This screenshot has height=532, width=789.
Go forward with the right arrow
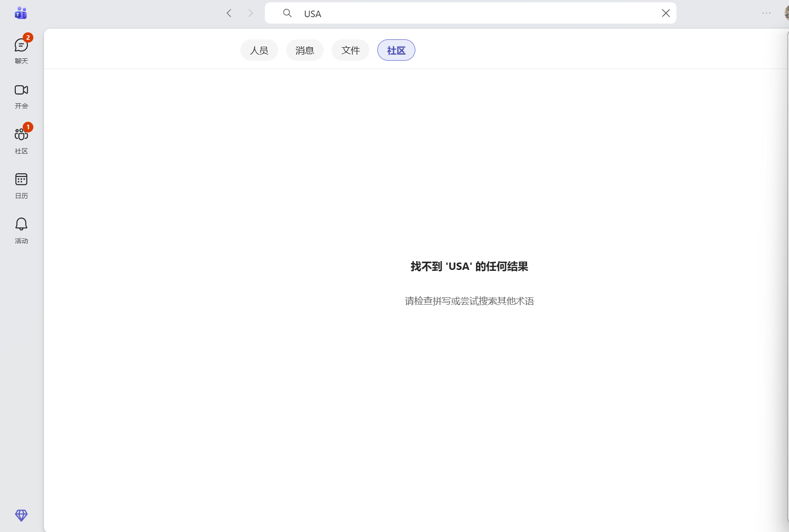pos(250,13)
